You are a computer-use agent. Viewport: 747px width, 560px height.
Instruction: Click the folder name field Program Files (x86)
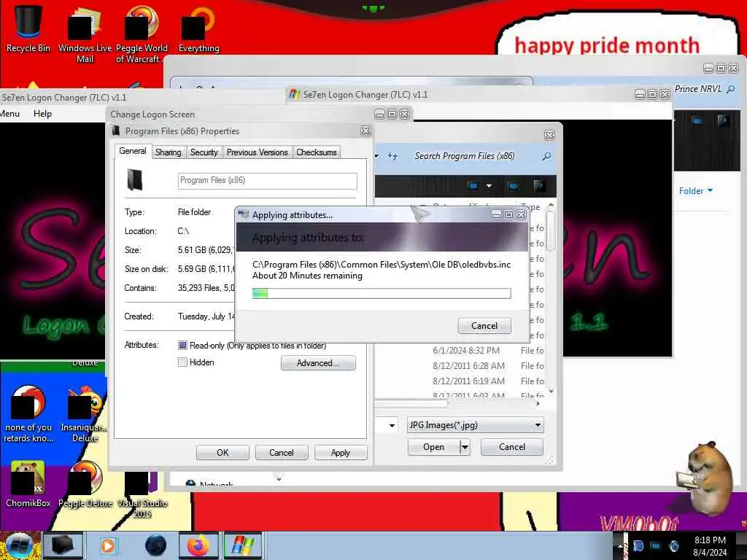[267, 181]
